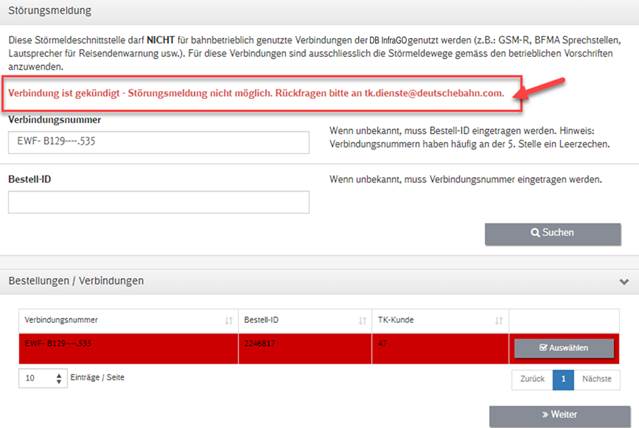639x428 pixels.
Task: Click the Bestell-ID value 2246817 in the row
Action: pos(262,342)
